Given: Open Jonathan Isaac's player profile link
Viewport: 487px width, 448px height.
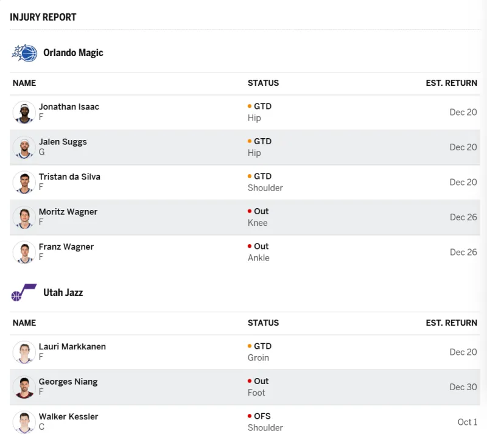Looking at the screenshot, I should pyautogui.click(x=69, y=107).
